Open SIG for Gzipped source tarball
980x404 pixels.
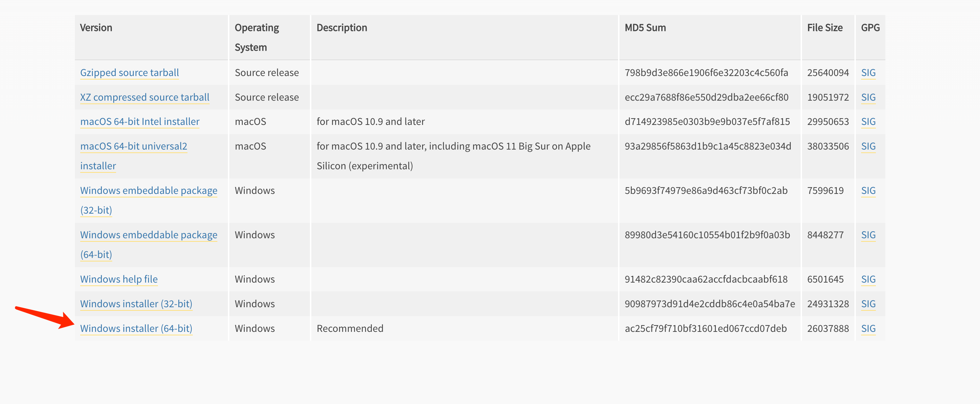pyautogui.click(x=868, y=72)
